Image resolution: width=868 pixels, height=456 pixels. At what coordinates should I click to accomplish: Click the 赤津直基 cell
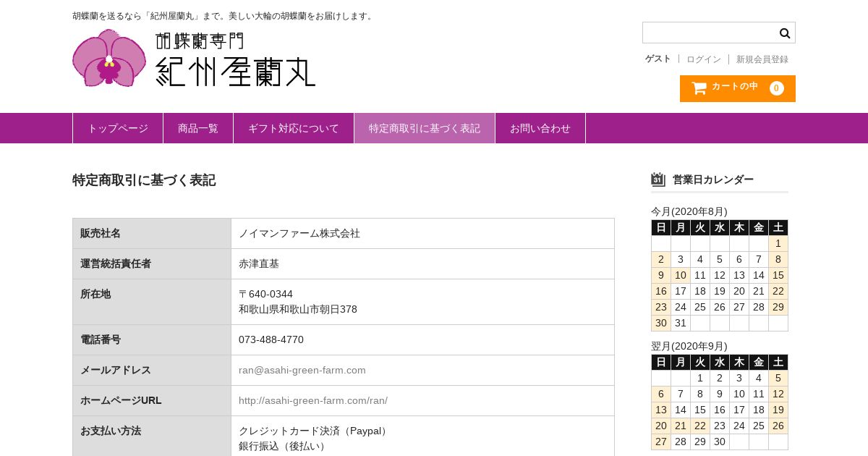(422, 263)
